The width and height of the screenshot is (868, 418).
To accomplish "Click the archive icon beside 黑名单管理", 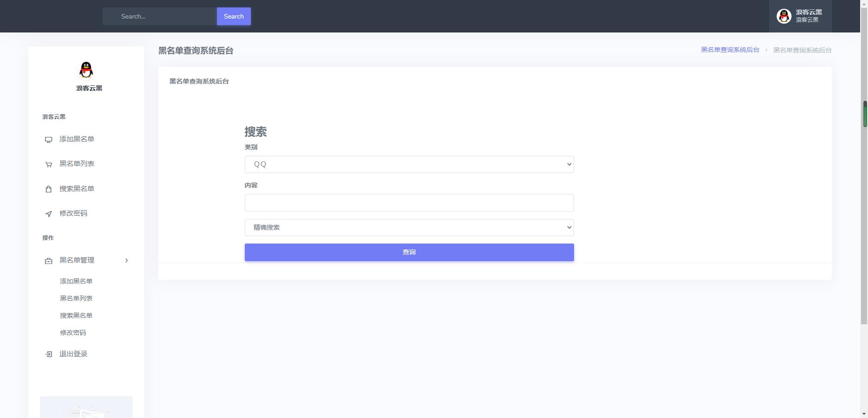I will 48,260.
